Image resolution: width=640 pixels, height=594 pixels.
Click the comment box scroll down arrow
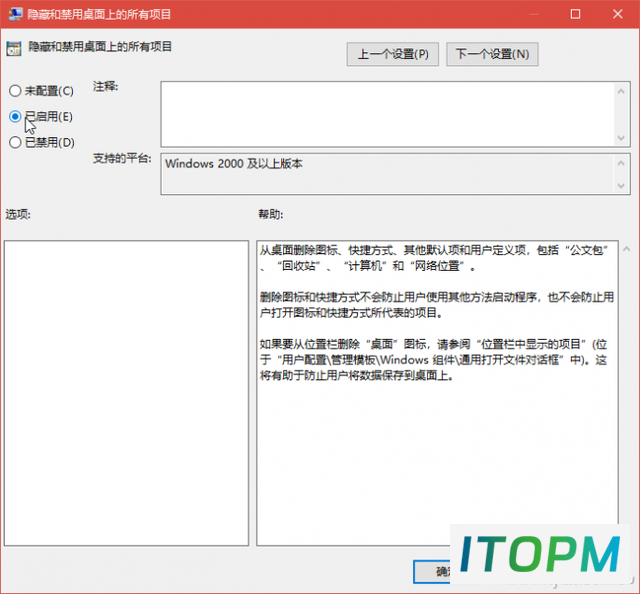click(621, 138)
